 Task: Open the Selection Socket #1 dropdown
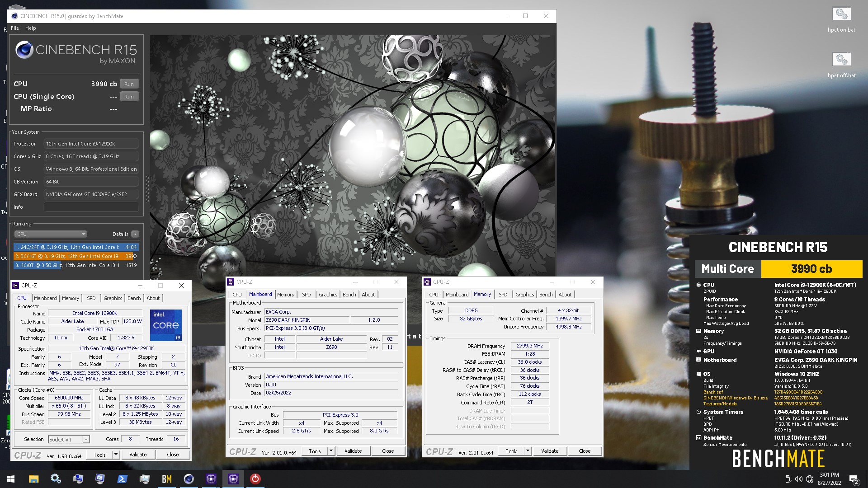pos(69,439)
